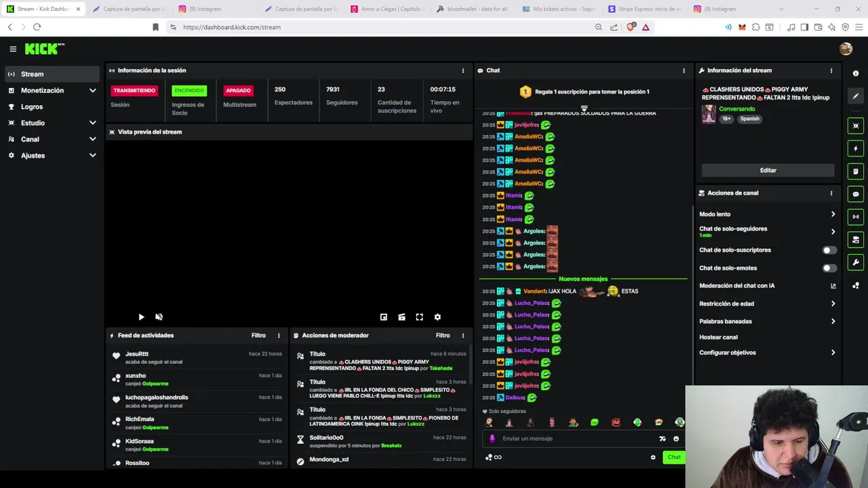Click the infinity points icon below chat
This screenshot has height=488, width=868.
[x=493, y=457]
